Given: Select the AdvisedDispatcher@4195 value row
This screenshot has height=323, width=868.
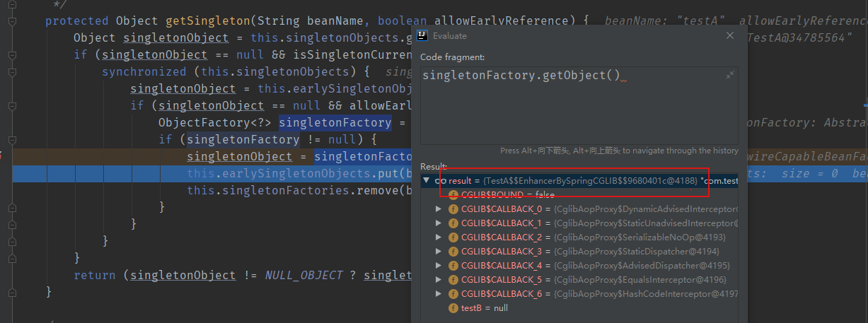Looking at the screenshot, I should (x=579, y=266).
